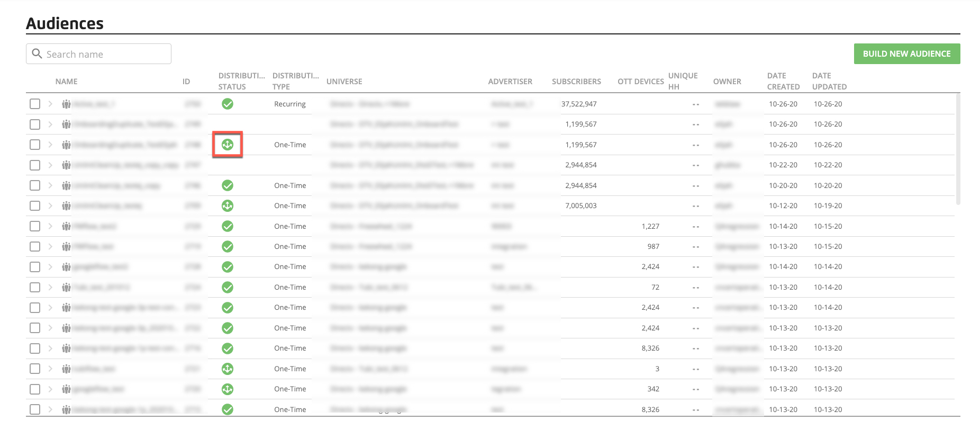Click the 10-12-20 date created cell
The image size is (980, 447).
pos(783,205)
